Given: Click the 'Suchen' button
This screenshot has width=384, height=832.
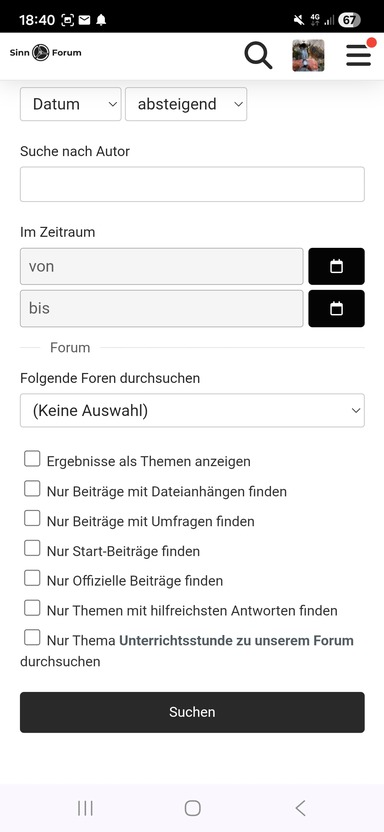Looking at the screenshot, I should [x=193, y=712].
